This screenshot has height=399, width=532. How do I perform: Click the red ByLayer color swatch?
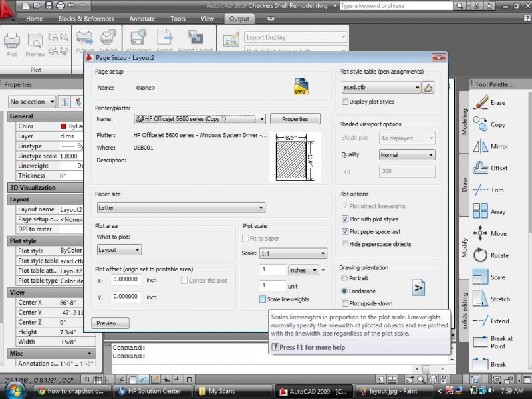[63, 126]
